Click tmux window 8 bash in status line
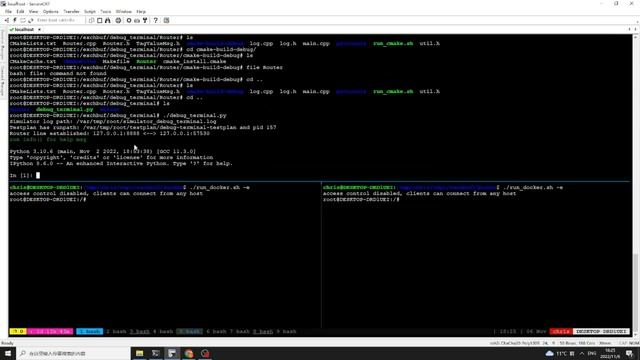The height and width of the screenshot is (360, 640). tap(263, 331)
